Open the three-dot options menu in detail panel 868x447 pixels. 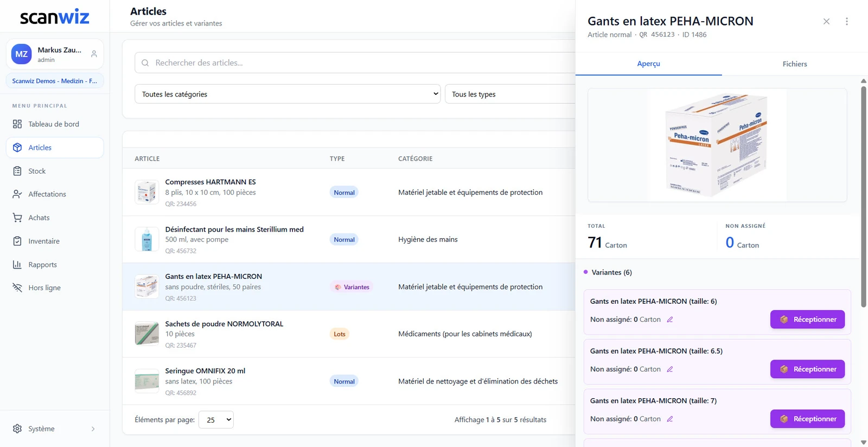tap(847, 22)
